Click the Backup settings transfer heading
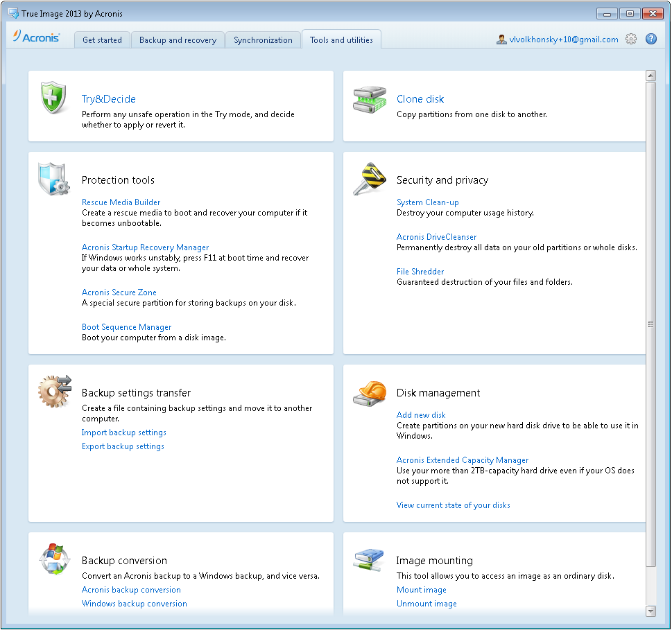The height and width of the screenshot is (630, 672). (x=136, y=393)
